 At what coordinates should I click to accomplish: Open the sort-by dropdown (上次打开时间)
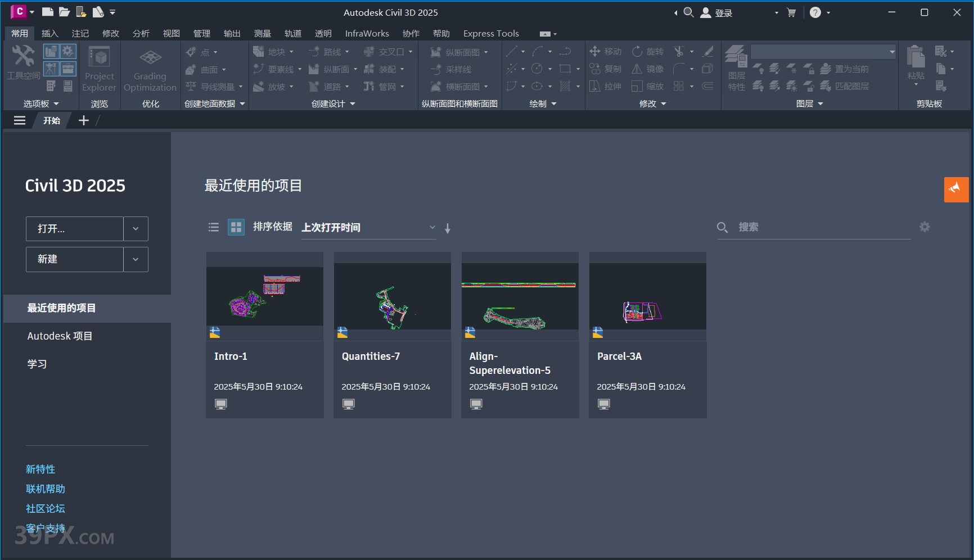click(x=369, y=227)
